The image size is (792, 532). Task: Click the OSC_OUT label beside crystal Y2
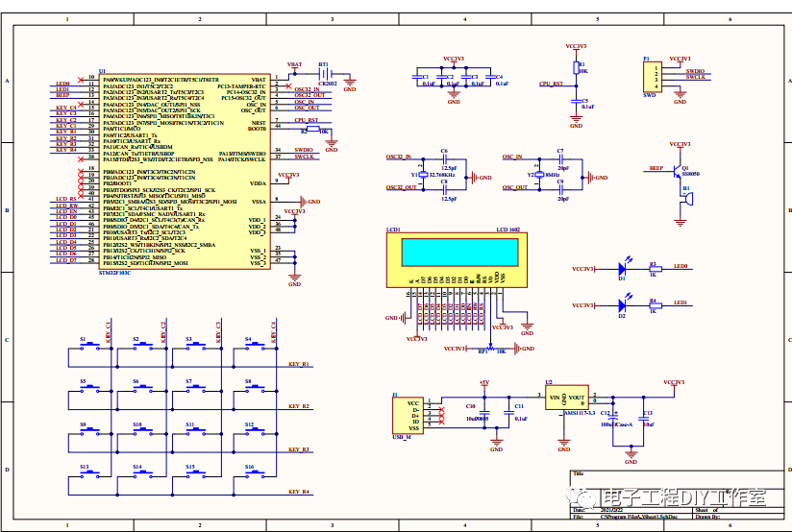point(514,187)
